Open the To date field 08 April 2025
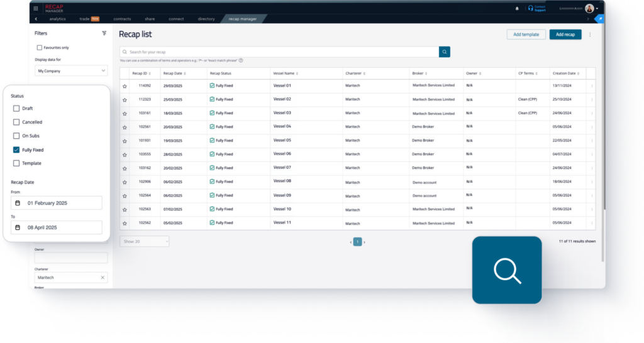The width and height of the screenshot is (644, 343). tap(56, 227)
